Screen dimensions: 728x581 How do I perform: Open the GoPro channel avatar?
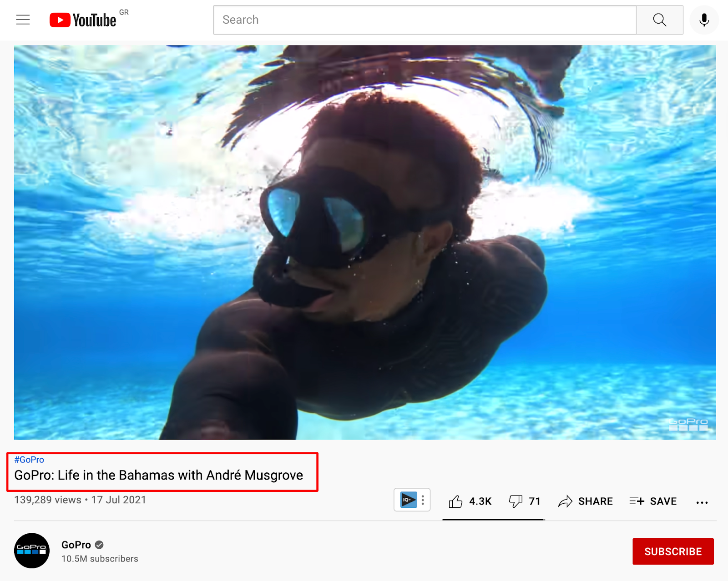point(32,551)
